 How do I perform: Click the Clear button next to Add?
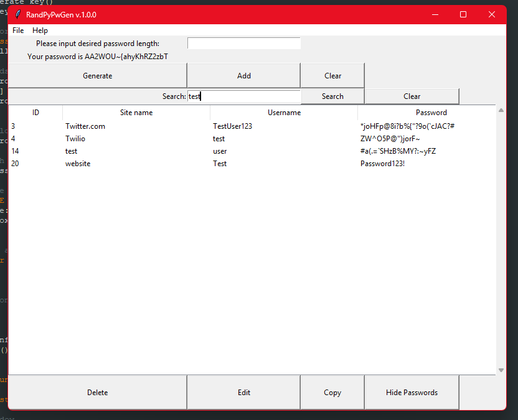click(332, 76)
